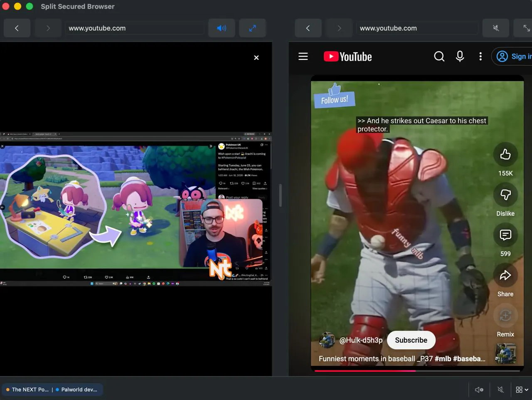The height and width of the screenshot is (400, 532).
Task: Open the split layout grid dropdown
Action: (x=522, y=390)
